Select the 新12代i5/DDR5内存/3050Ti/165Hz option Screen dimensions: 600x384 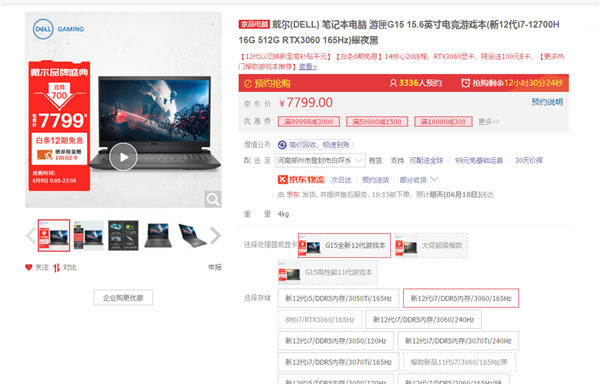[x=338, y=298]
